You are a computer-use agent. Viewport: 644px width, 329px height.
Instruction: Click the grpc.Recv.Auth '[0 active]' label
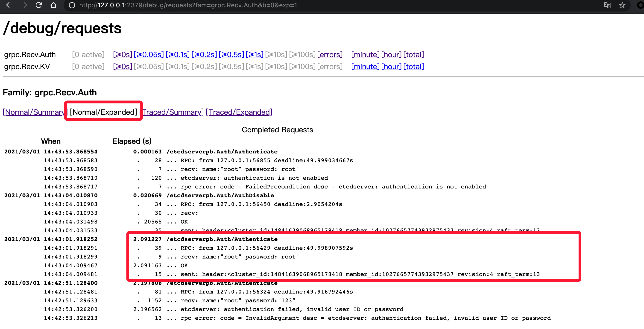(x=88, y=55)
